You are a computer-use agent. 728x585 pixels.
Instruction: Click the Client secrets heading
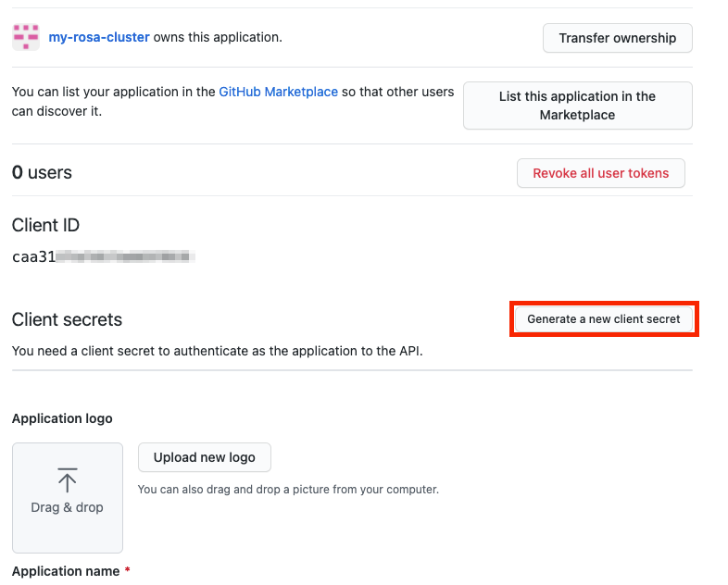[x=67, y=319]
